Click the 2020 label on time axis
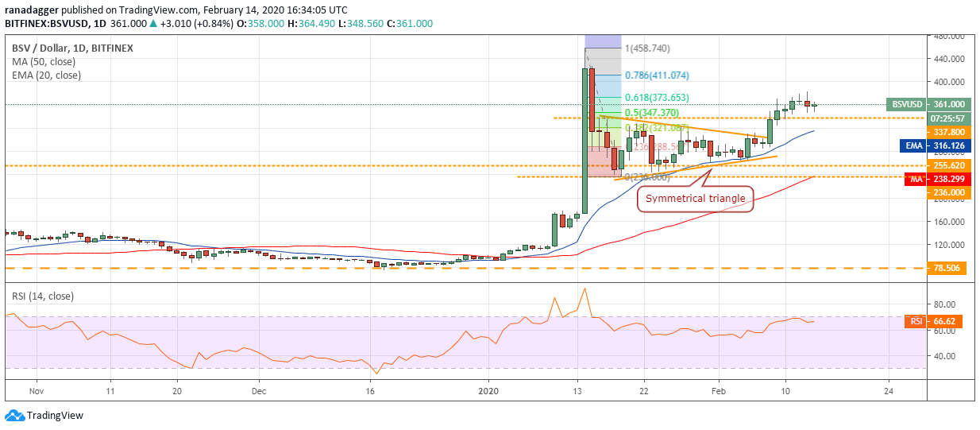The image size is (980, 430). point(490,391)
